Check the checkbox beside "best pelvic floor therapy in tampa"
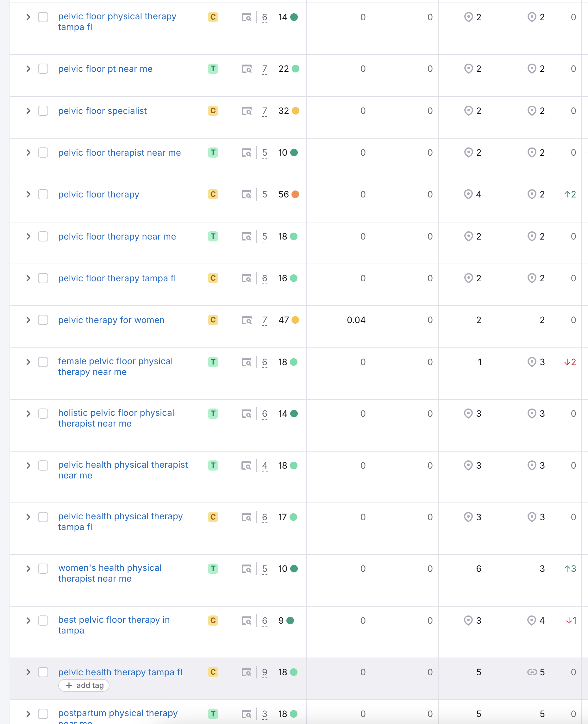588x724 pixels. coord(43,621)
